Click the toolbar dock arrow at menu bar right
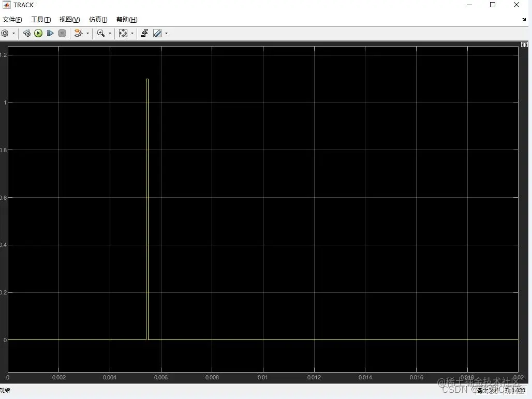This screenshot has width=532, height=399. click(524, 20)
